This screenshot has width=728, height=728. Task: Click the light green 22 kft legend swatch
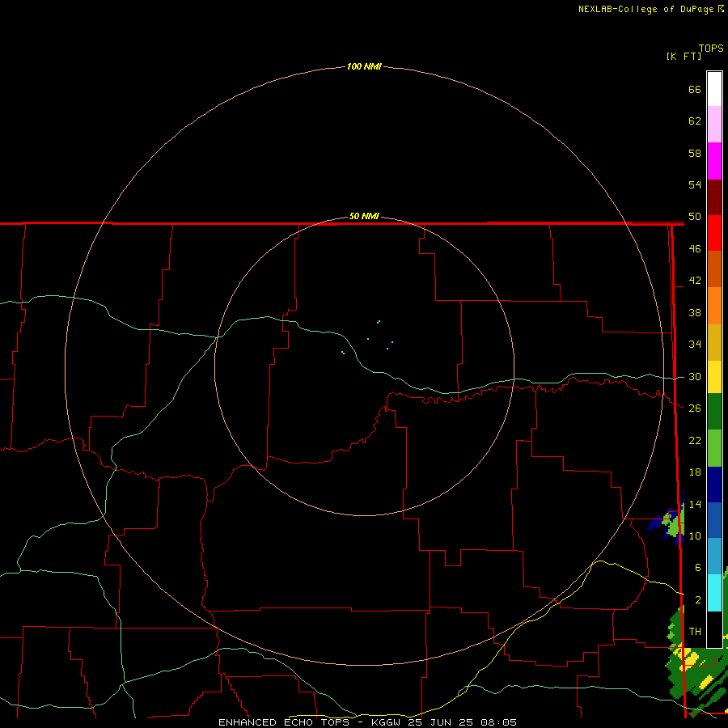(714, 448)
